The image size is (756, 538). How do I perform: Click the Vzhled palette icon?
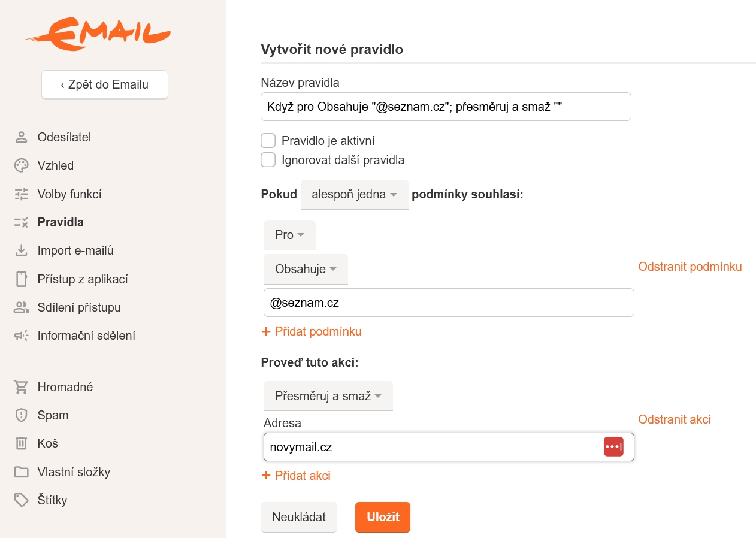pyautogui.click(x=22, y=165)
